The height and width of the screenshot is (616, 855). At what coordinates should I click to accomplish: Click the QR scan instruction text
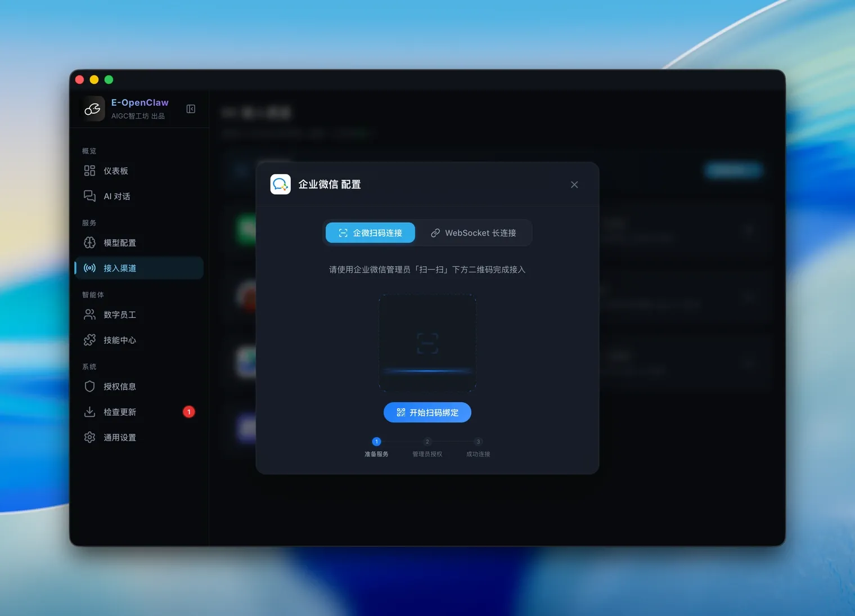[x=427, y=269]
